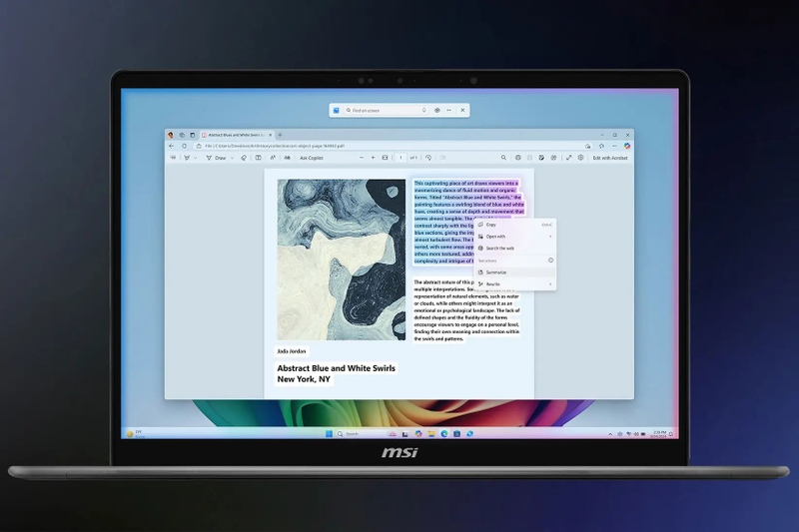Toggle the page layout view icon

pyautogui.click(x=259, y=158)
